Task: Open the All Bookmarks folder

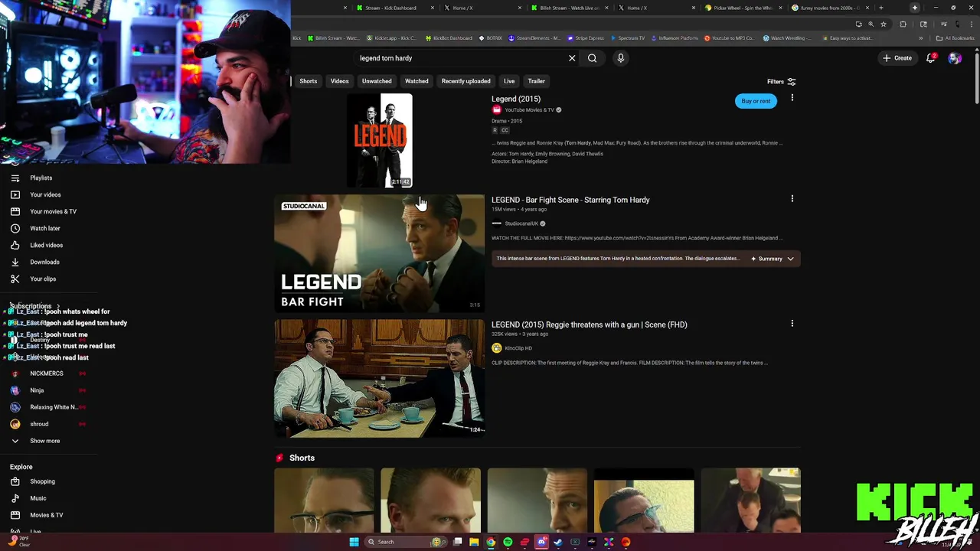Action: point(955,38)
